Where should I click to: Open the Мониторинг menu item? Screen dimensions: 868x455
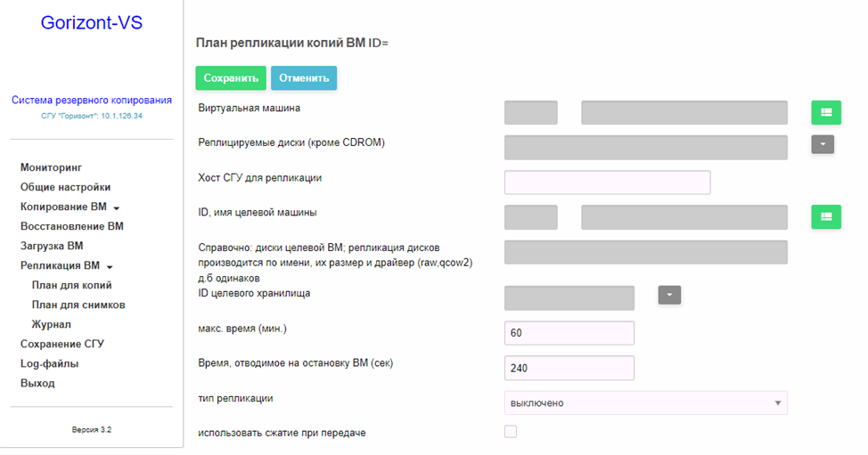pyautogui.click(x=51, y=167)
